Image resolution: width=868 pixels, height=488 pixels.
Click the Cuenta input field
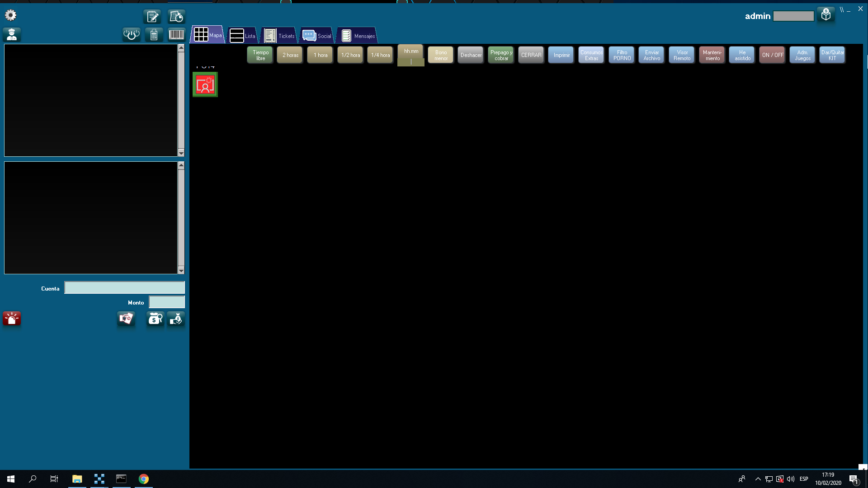124,288
